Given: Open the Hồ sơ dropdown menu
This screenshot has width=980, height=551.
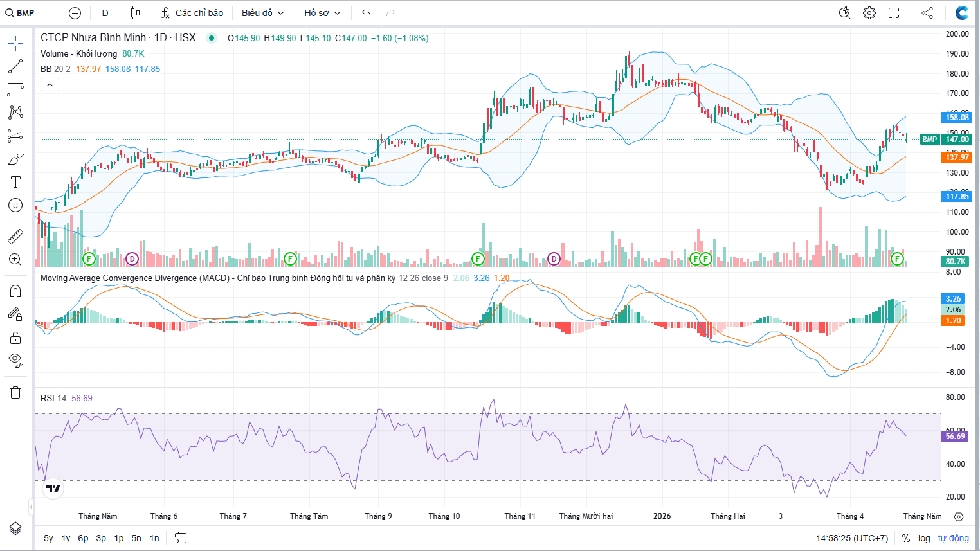Looking at the screenshot, I should [x=322, y=13].
